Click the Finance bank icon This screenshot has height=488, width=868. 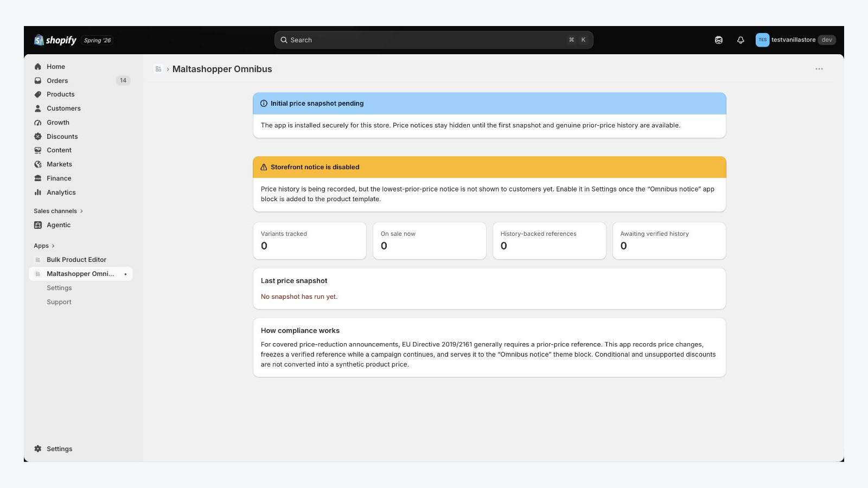38,178
